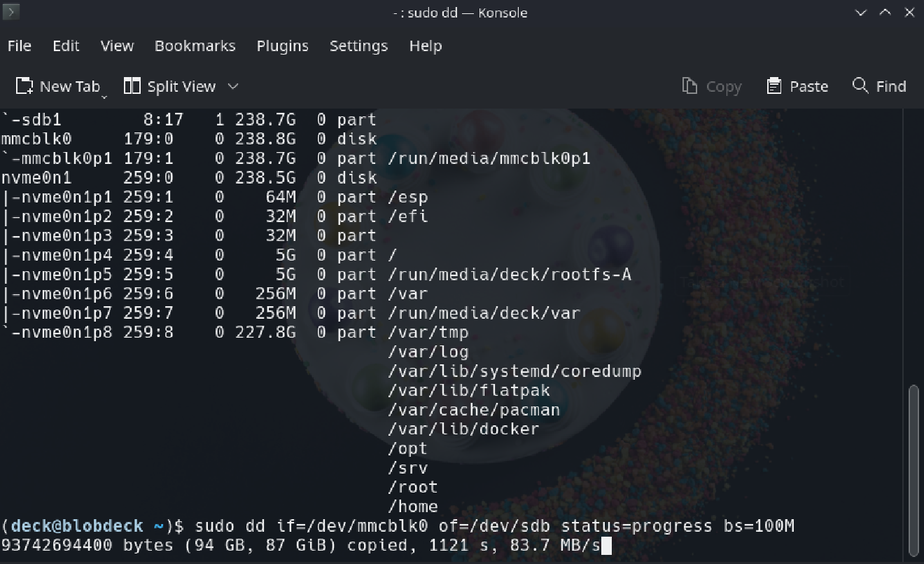Screen dimensions: 924x564
Task: Click the Paste toolbar button
Action: tap(798, 85)
